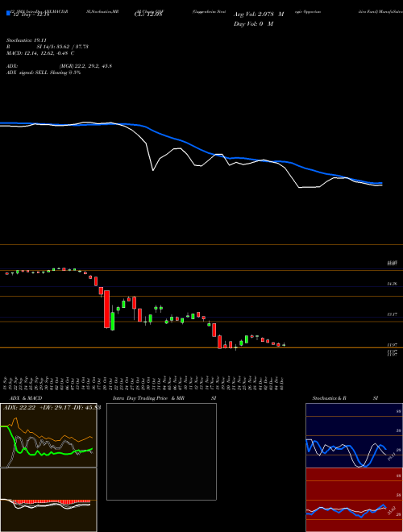Select the MACD: 12.14, 12.62 values line
The width and height of the screenshot is (403, 532).
click(40, 53)
